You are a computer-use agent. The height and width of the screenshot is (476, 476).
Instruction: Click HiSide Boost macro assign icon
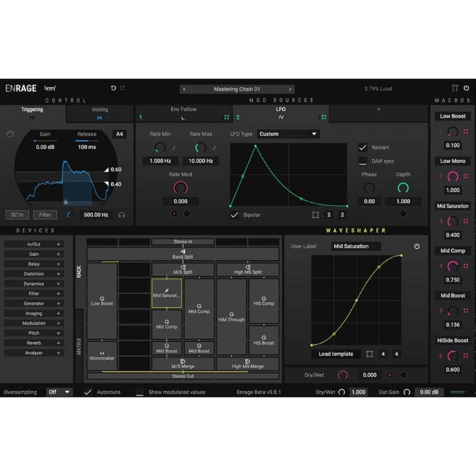(x=466, y=356)
